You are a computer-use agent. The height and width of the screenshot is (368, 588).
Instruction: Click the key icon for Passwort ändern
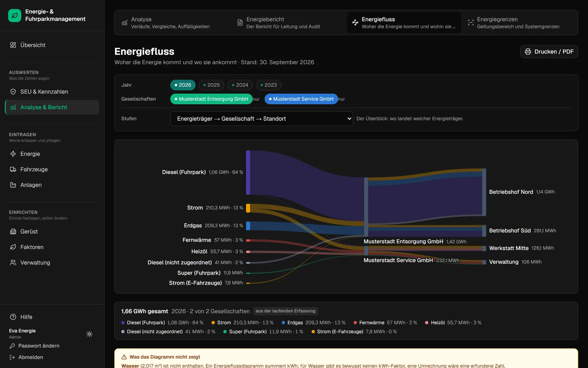(x=12, y=346)
